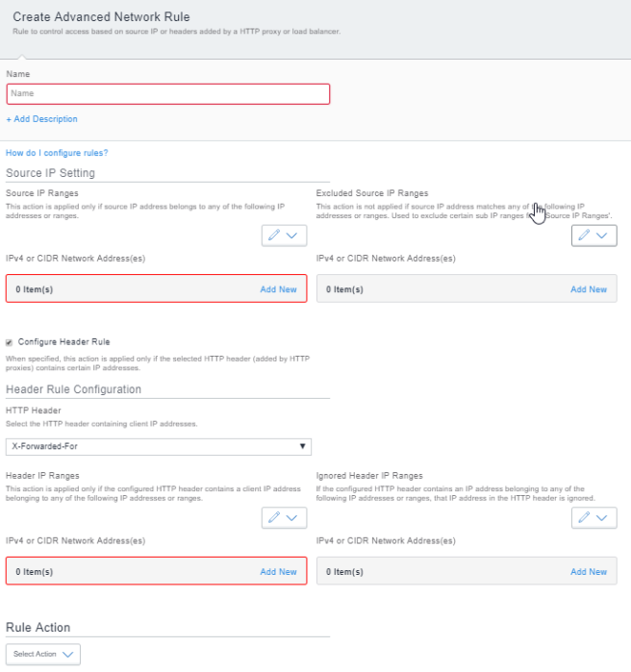This screenshot has width=631, height=672.
Task: Click the Ignored Header IP Ranges 0 Item(s) text
Action: 344,572
